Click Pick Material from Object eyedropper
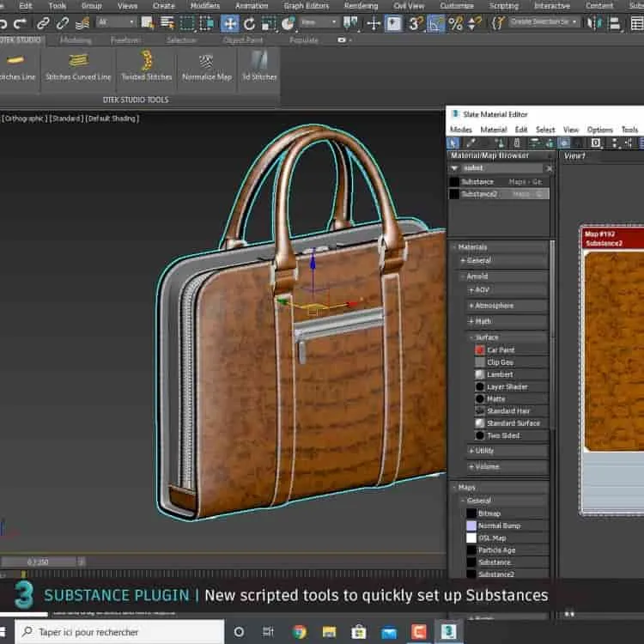The height and width of the screenshot is (644, 644). pos(471,143)
